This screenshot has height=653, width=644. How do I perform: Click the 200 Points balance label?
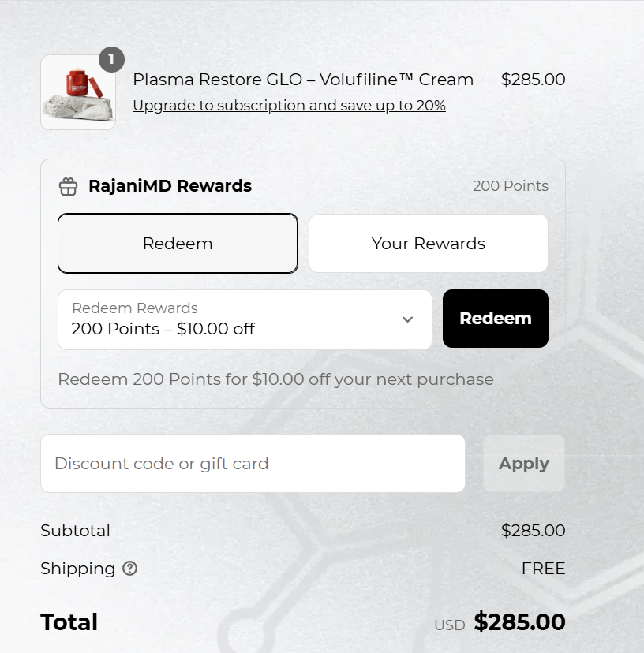coord(510,186)
